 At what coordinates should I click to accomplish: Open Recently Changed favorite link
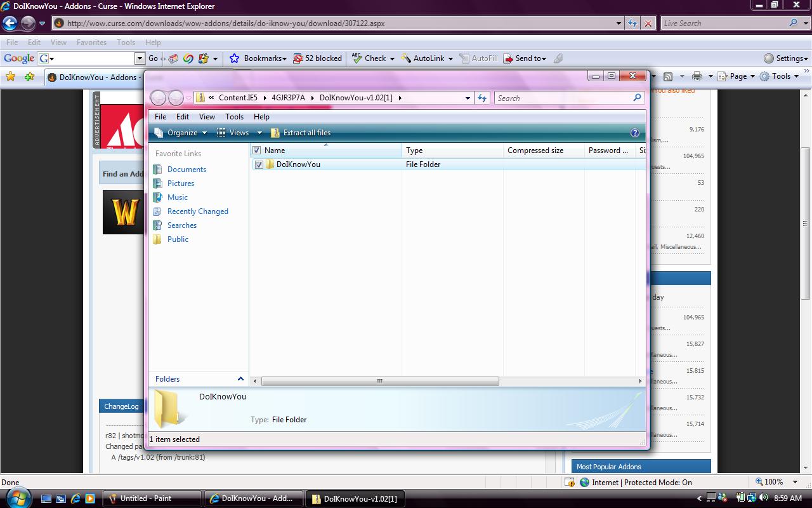tap(198, 211)
